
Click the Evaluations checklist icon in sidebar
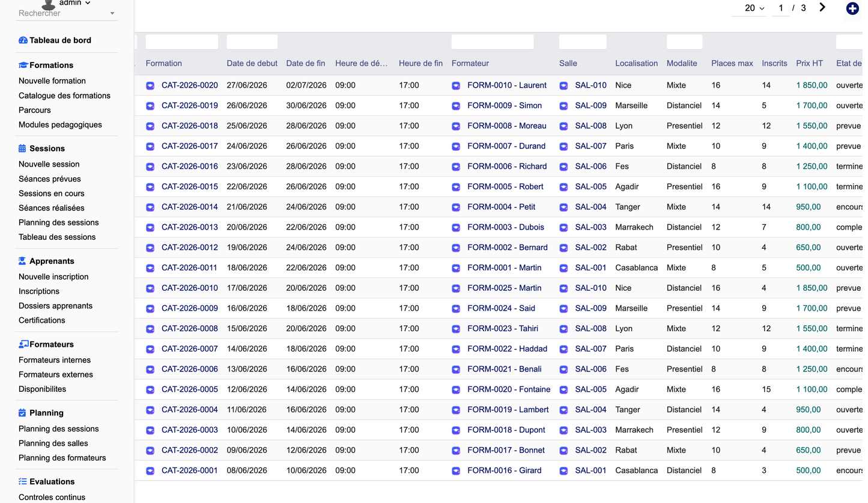coord(23,481)
